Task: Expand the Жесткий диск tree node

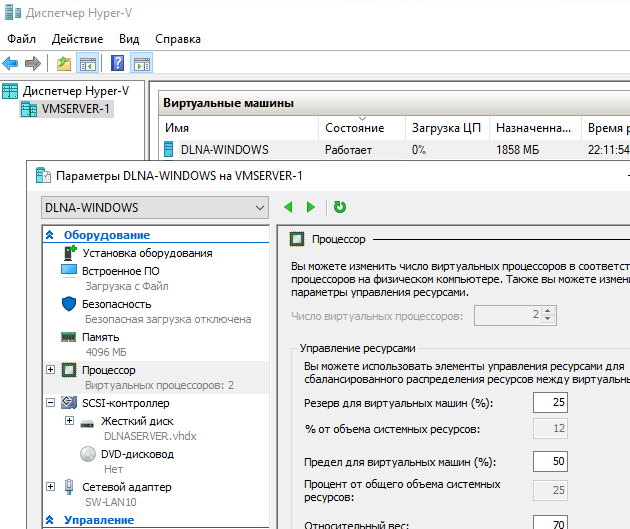Action: click(70, 421)
